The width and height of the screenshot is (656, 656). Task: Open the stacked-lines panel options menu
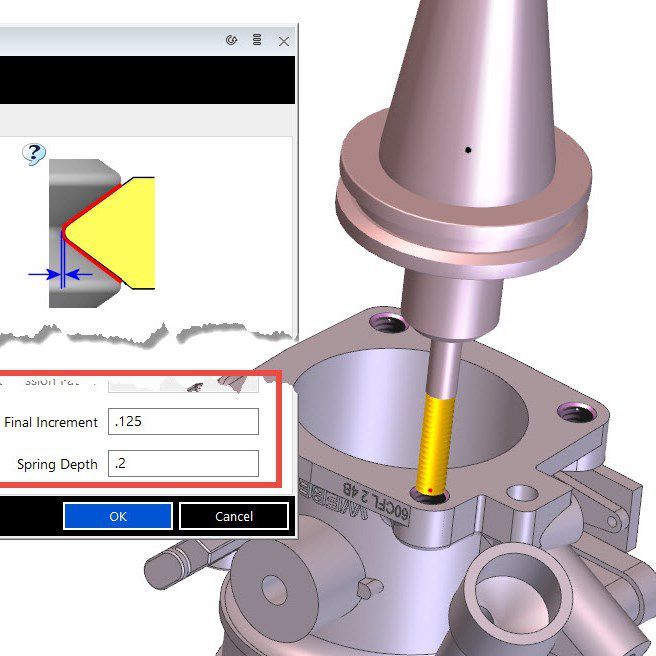[x=257, y=40]
